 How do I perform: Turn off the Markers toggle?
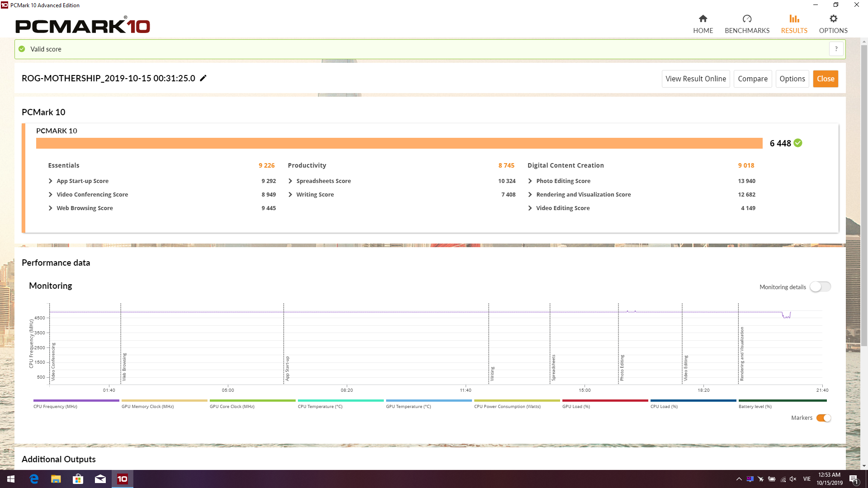tap(823, 418)
